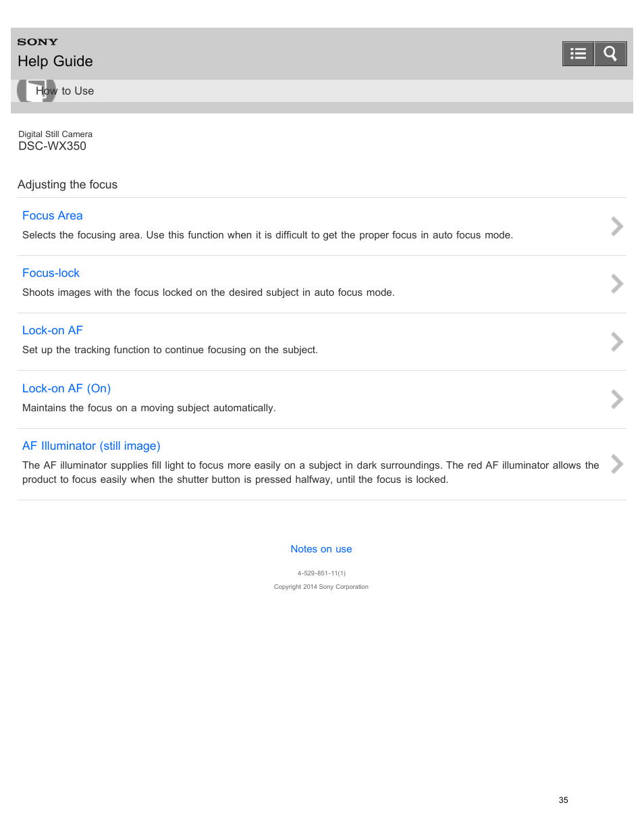Open the table of contents list icon
The width and height of the screenshot is (644, 834).
578,53
